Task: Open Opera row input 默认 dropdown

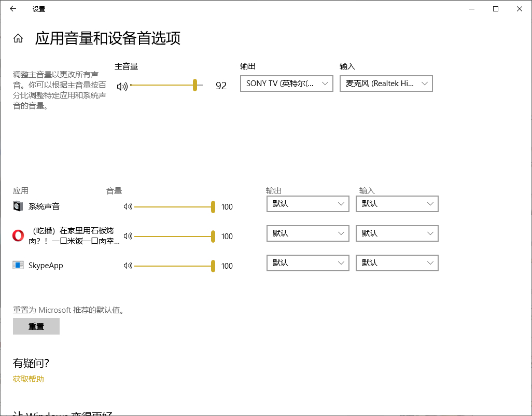Action: tap(397, 233)
